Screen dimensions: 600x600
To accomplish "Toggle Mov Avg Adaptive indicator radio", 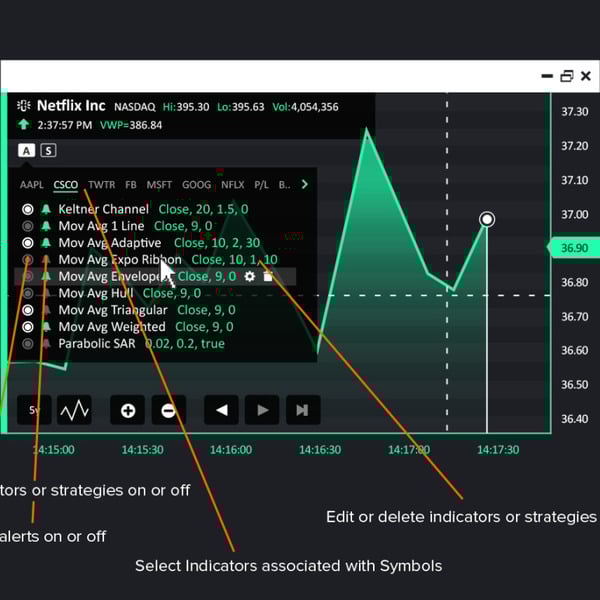I will (28, 243).
